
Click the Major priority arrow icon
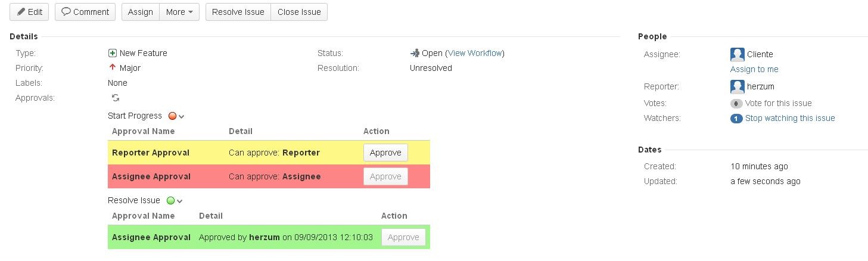tap(113, 68)
